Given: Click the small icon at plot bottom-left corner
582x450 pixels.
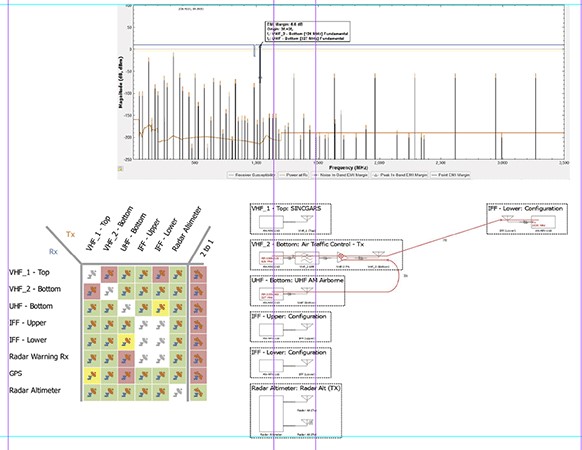Looking at the screenshot, I should pyautogui.click(x=120, y=169).
